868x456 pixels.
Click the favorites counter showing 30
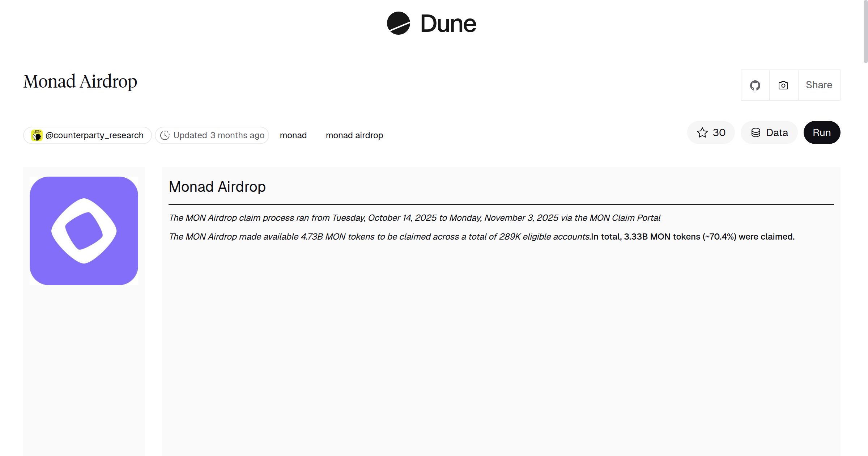click(719, 132)
